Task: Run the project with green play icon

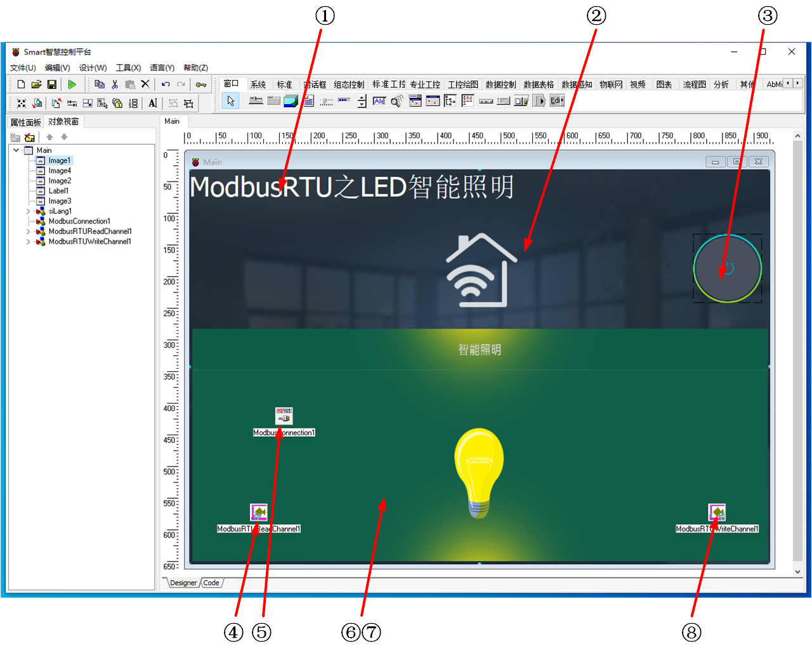Action: 72,84
